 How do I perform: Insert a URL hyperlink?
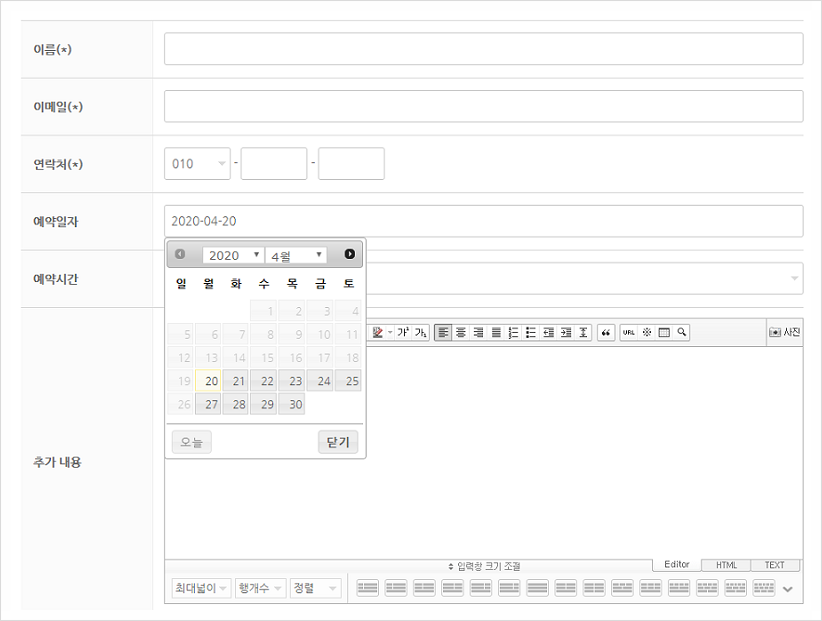(629, 332)
